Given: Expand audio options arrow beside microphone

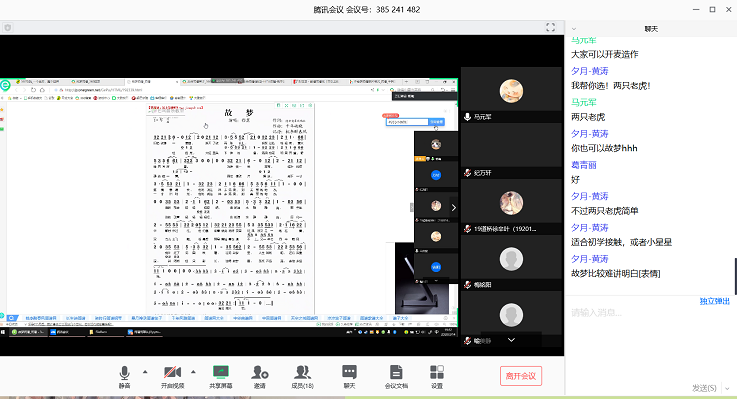Looking at the screenshot, I should pos(145,372).
